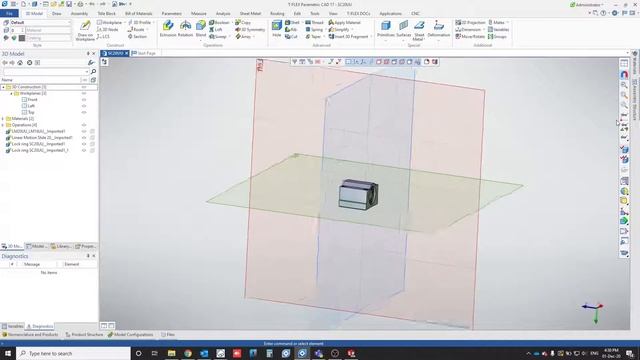Click the 3D Node tool
640x360 pixels.
click(x=108, y=29)
